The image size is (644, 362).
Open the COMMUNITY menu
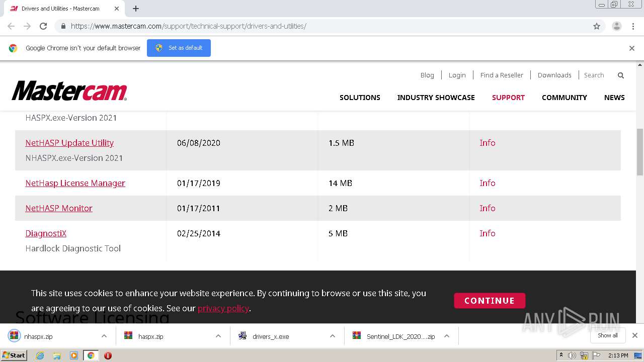564,98
